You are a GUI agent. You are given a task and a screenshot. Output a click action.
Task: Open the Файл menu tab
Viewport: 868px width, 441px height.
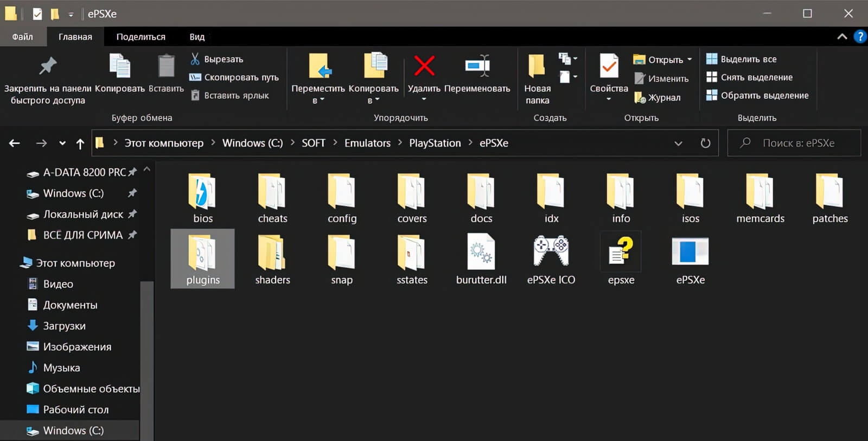(x=22, y=36)
